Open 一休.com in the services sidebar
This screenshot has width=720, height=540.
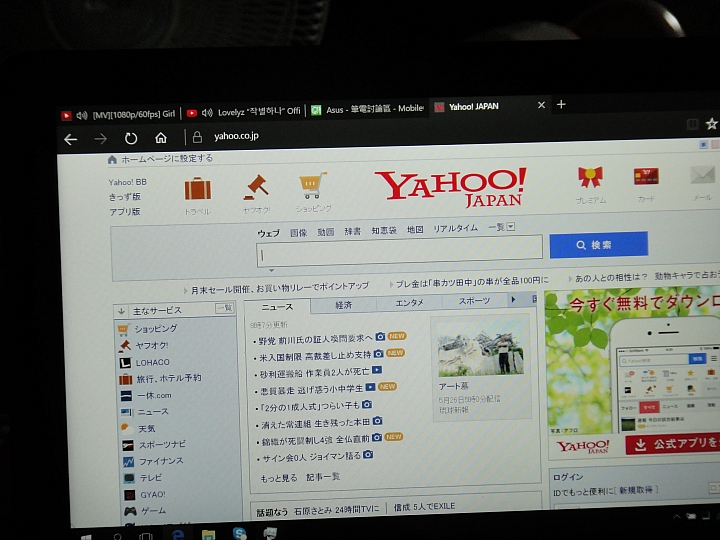(154, 395)
